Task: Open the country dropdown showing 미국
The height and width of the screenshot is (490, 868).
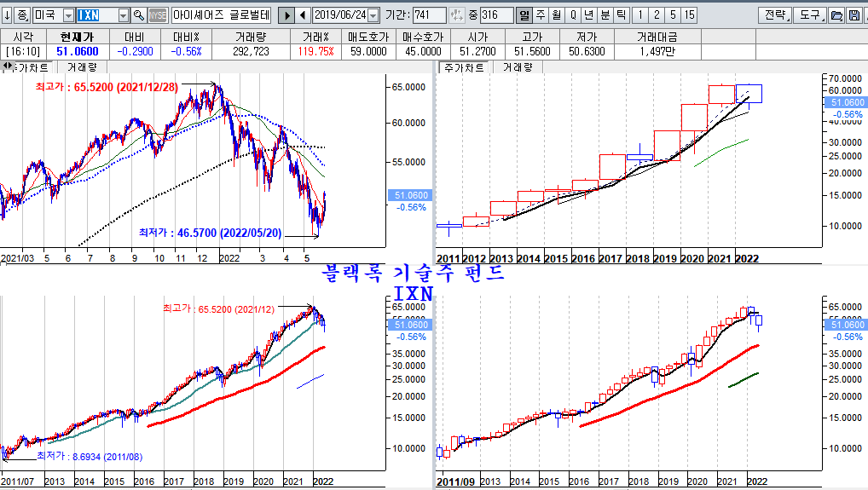Action: tap(68, 15)
